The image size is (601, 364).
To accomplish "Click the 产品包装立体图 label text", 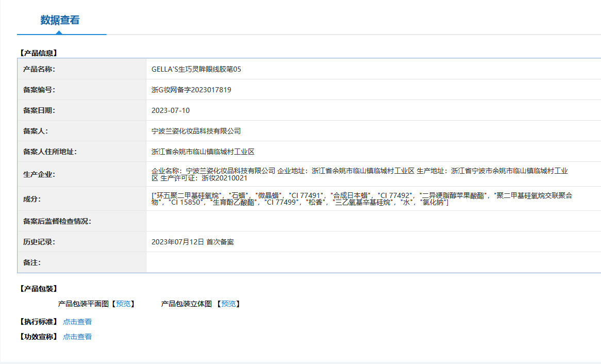I will click(x=186, y=304).
